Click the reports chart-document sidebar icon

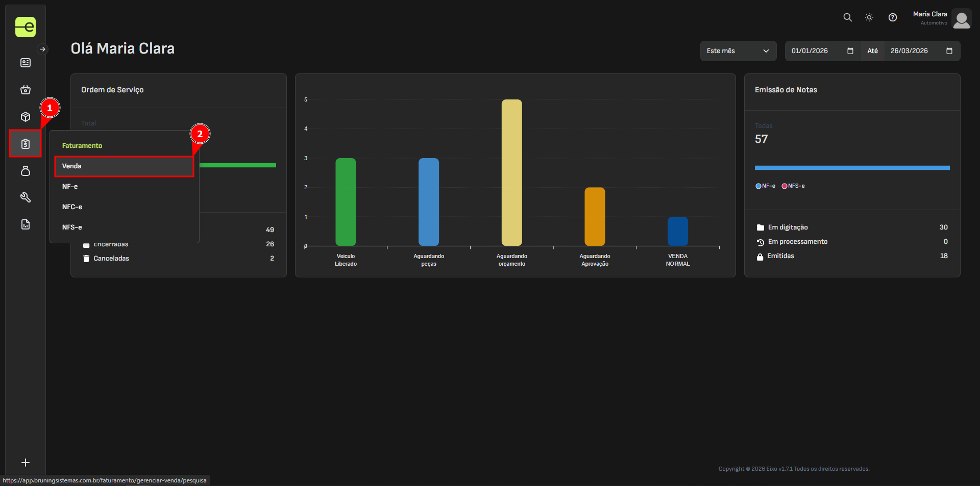point(26,224)
